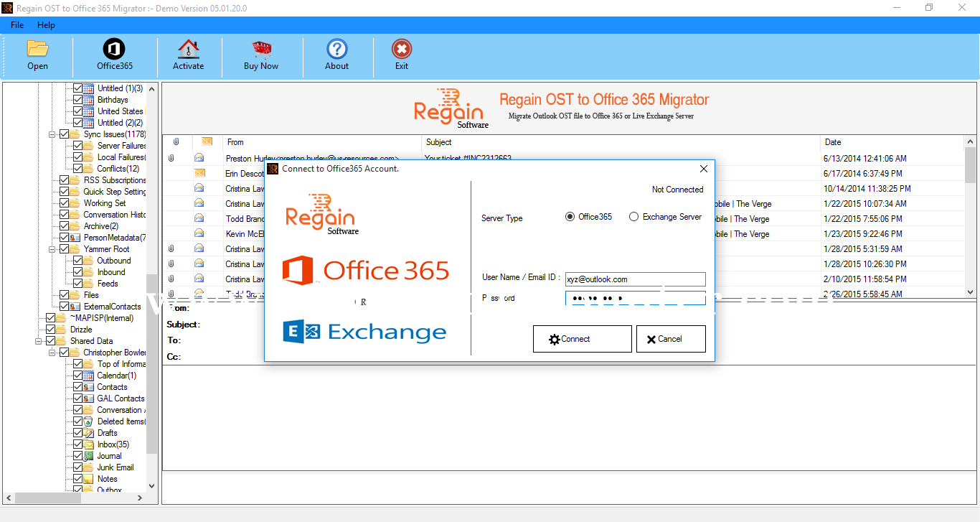Click the Junk Email folder icon
Viewport: 980px width, 522px height.
click(x=89, y=467)
